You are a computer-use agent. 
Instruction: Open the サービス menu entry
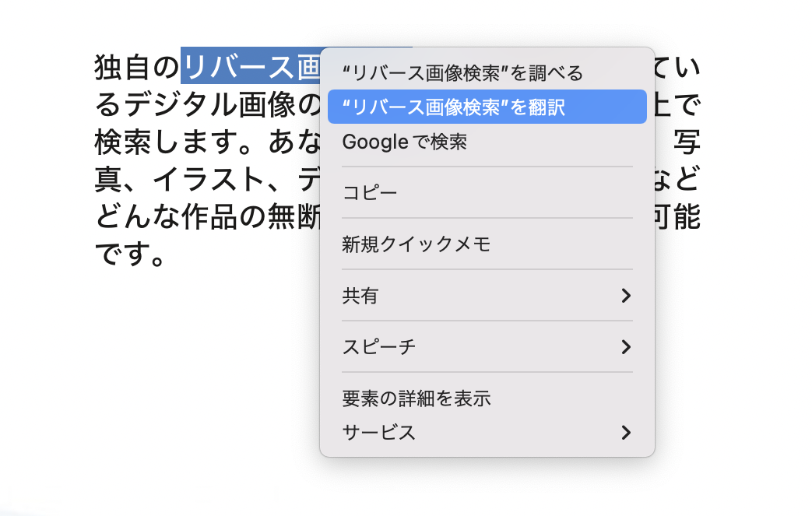pyautogui.click(x=379, y=432)
